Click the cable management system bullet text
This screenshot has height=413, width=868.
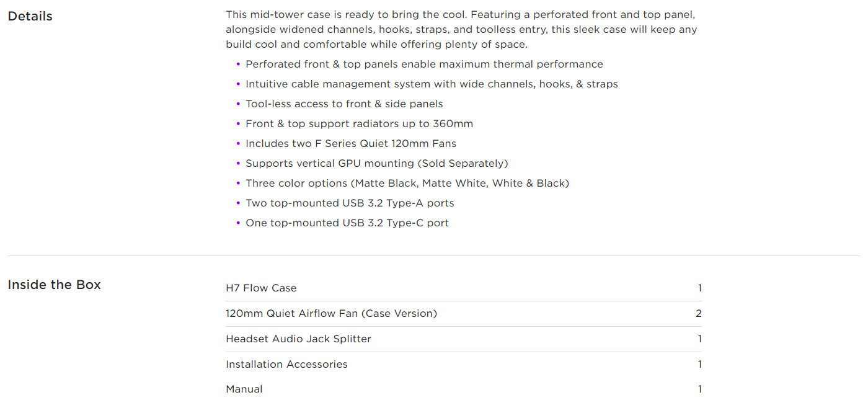click(432, 84)
